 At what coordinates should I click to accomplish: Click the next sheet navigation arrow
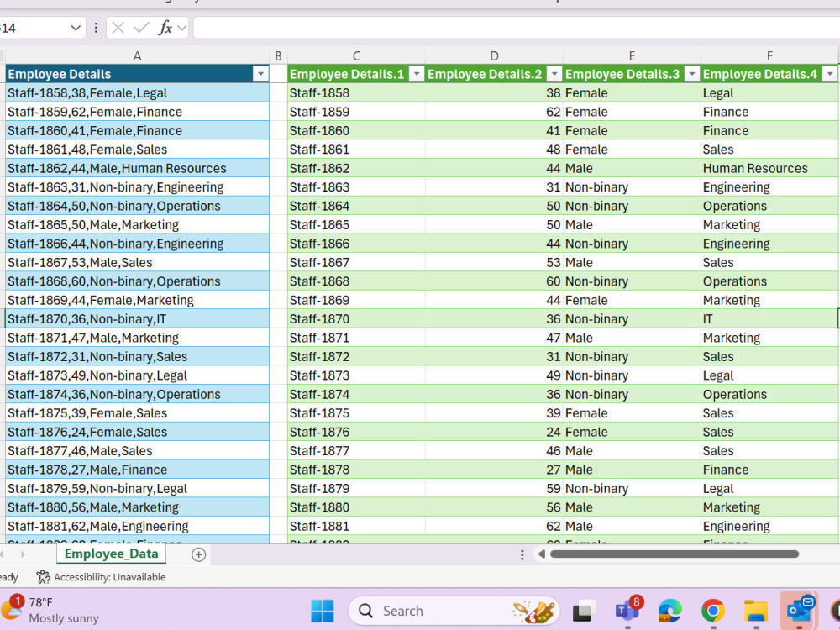click(23, 554)
